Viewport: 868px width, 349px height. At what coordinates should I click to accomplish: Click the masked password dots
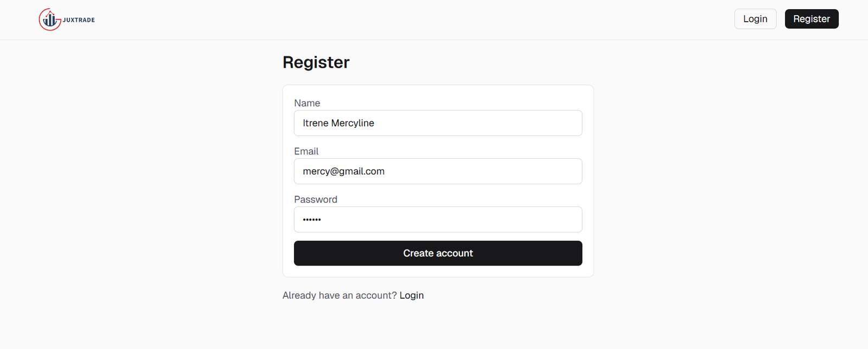point(312,219)
